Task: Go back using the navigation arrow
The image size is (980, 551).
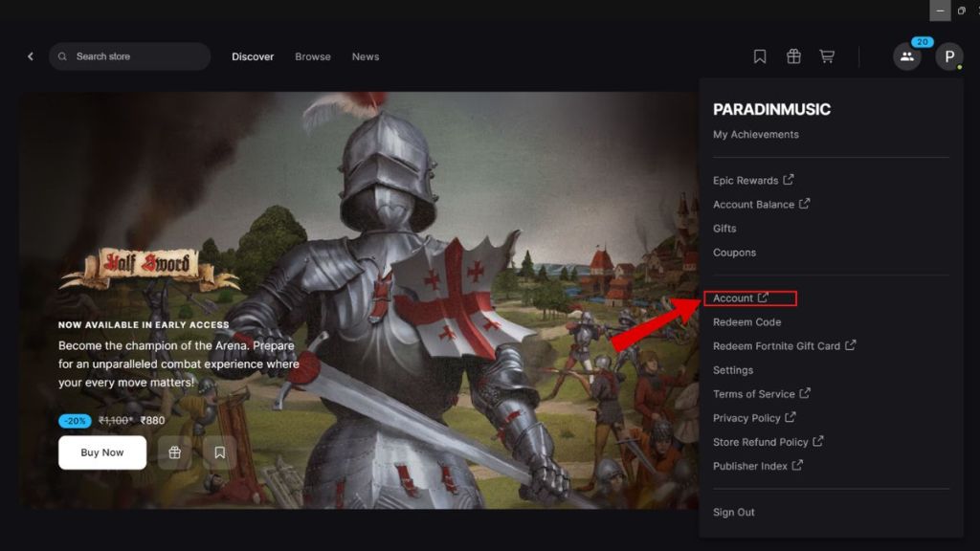Action: 30,55
